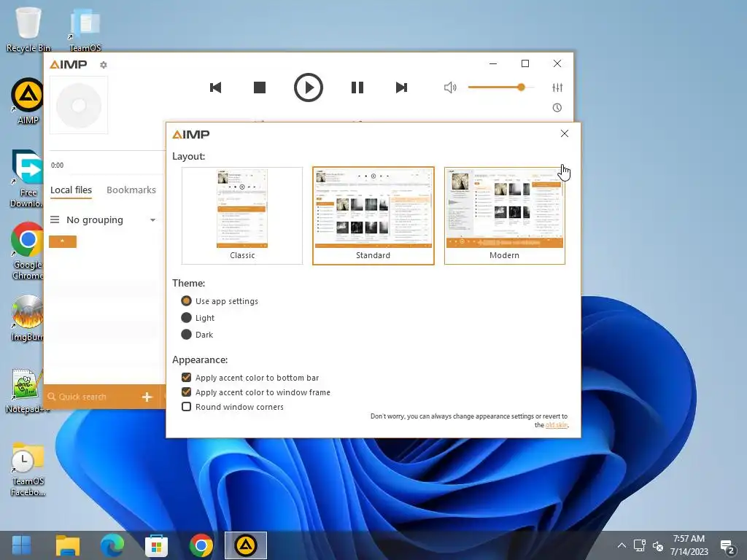Start playback with the Play button

tap(309, 87)
